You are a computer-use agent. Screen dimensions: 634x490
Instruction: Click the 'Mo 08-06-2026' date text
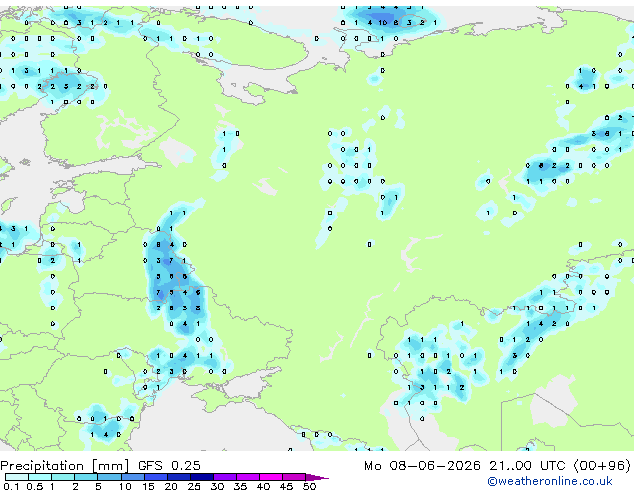point(422,465)
